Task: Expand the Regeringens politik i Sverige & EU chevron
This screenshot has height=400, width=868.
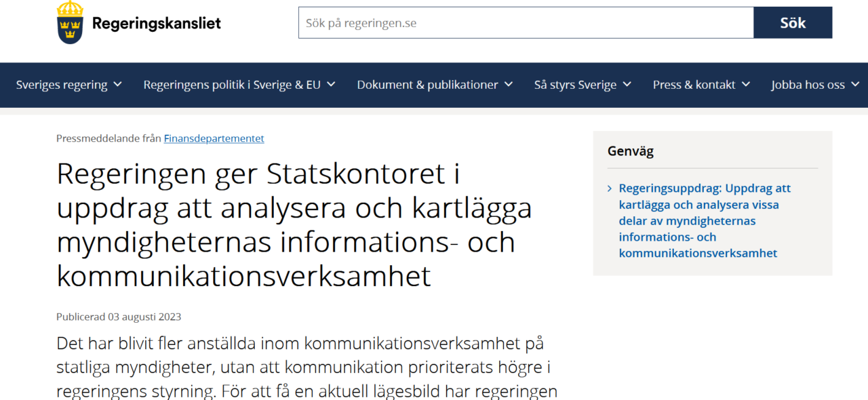Action: point(330,85)
